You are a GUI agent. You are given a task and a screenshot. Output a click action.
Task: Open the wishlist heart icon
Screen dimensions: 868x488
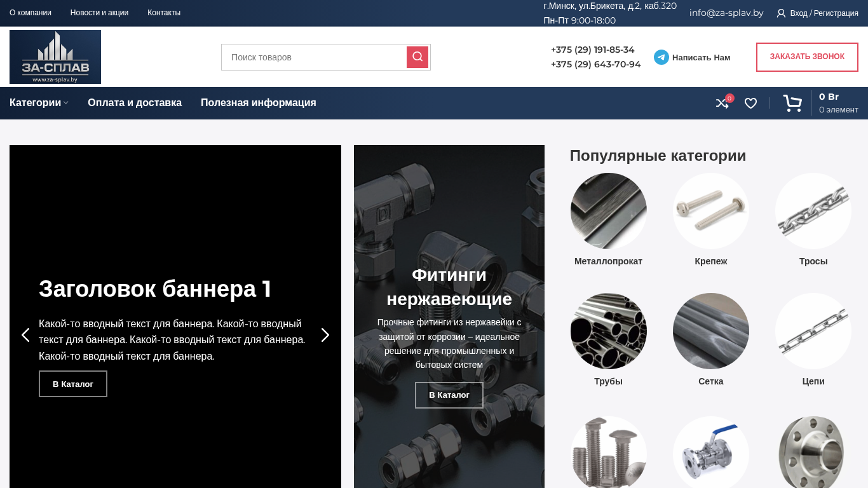coord(750,103)
